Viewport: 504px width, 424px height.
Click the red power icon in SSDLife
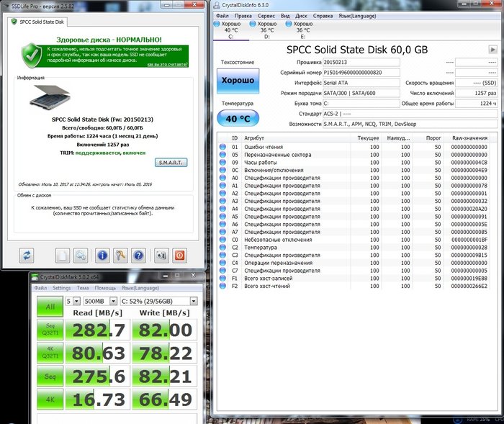click(179, 256)
